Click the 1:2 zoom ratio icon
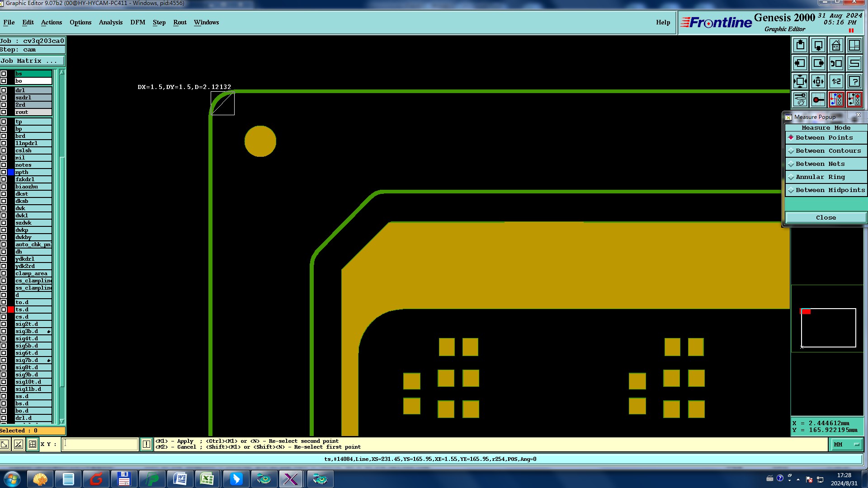 pos(836,81)
